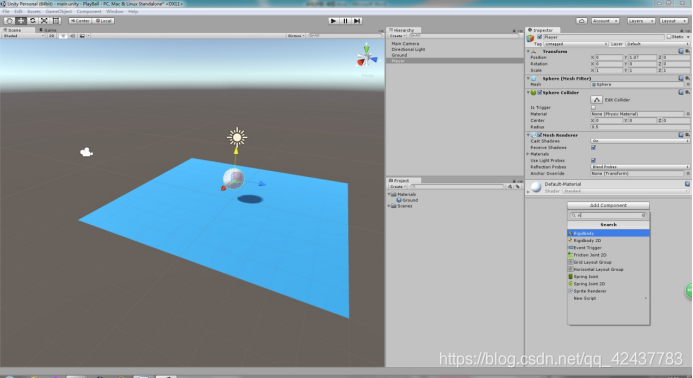The height and width of the screenshot is (378, 693).
Task: Toggle the Player active checkbox
Action: click(539, 37)
